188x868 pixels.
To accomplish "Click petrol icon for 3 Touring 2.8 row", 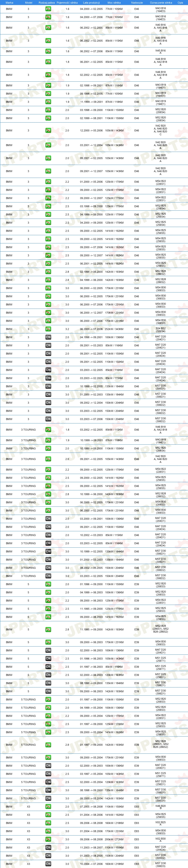I will coord(48,494).
